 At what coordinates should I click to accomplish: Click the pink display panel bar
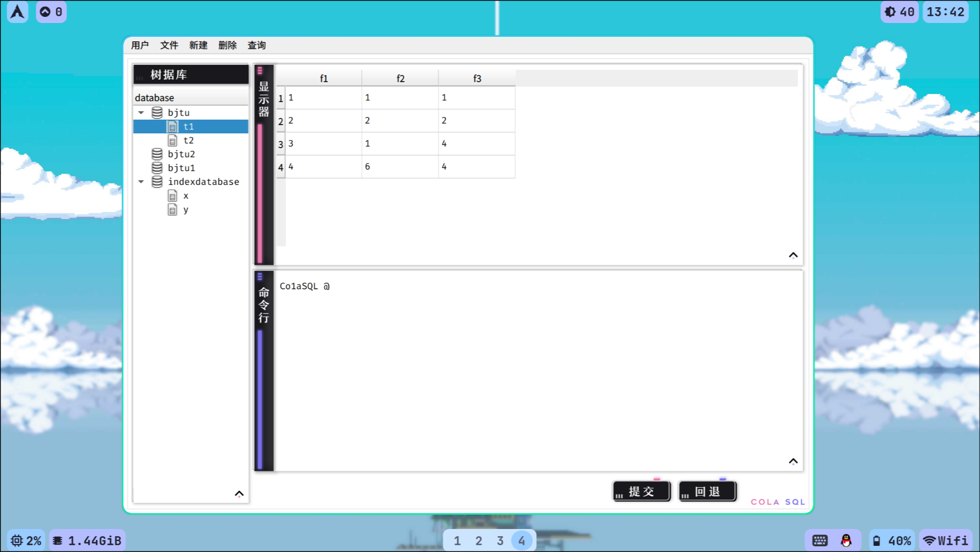(260, 193)
